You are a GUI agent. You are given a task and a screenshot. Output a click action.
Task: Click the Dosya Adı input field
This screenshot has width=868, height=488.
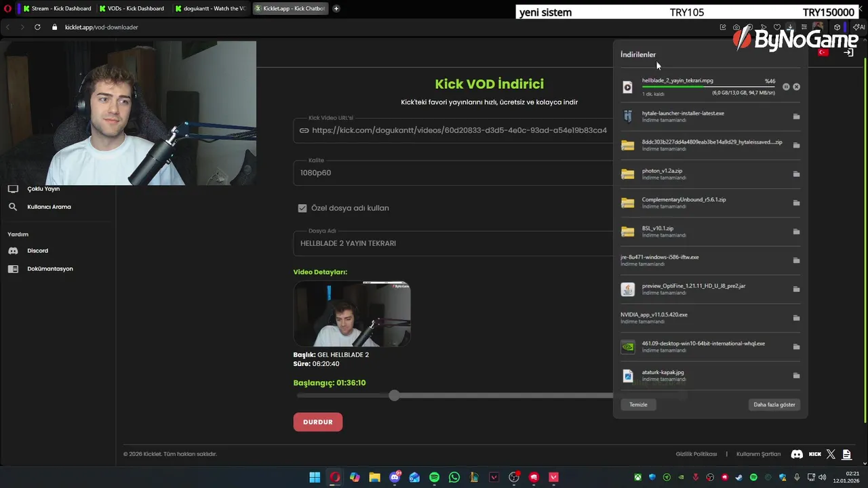(x=453, y=243)
